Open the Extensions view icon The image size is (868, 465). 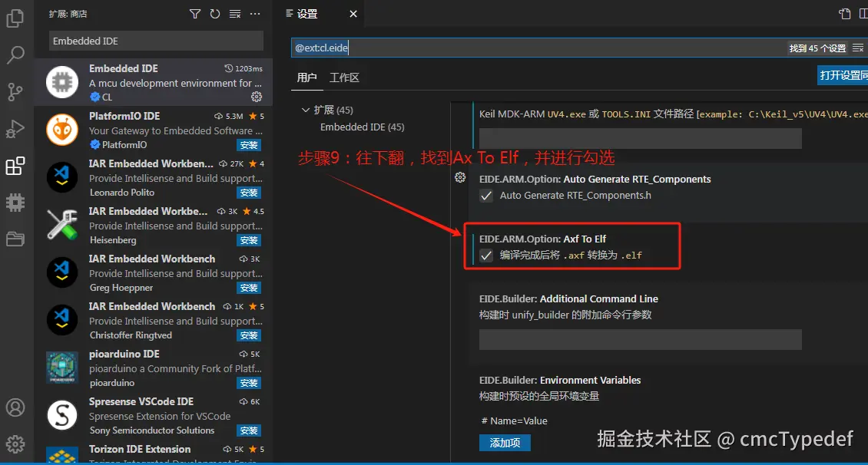click(15, 165)
